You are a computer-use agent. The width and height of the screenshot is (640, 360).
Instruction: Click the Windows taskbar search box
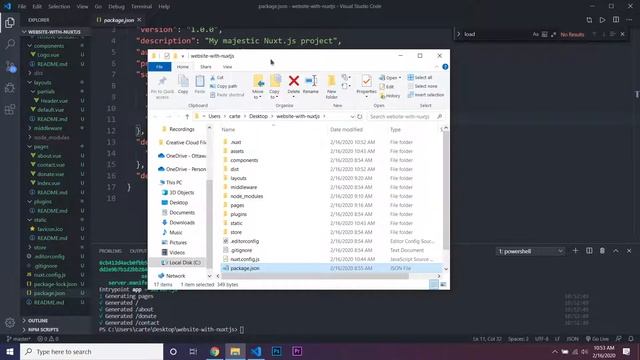tap(91, 351)
